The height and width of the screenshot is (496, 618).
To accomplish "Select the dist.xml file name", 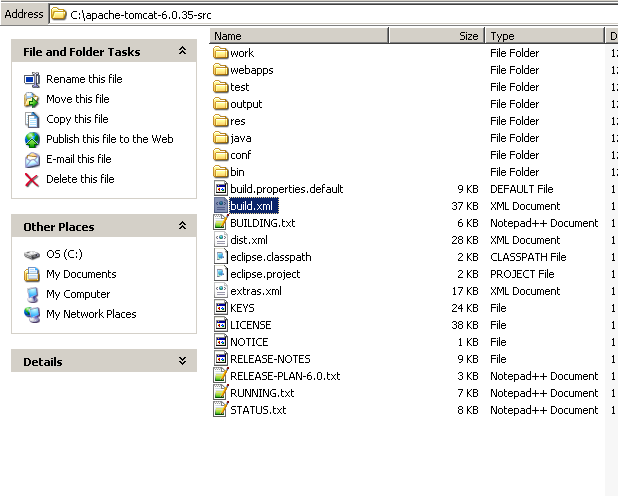I will click(x=249, y=240).
